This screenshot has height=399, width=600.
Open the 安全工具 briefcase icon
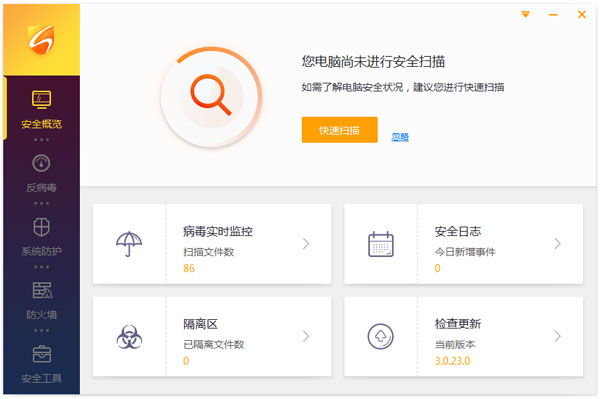click(42, 354)
